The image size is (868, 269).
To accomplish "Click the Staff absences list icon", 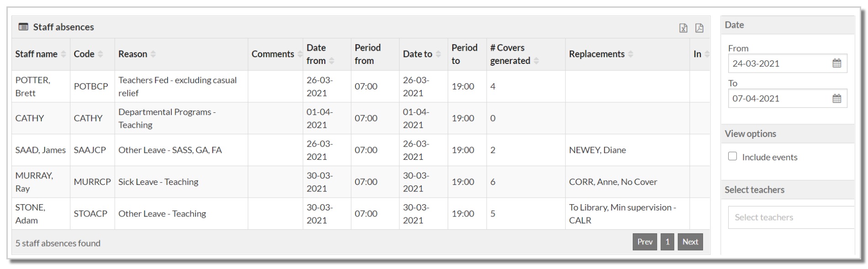I will click(23, 27).
